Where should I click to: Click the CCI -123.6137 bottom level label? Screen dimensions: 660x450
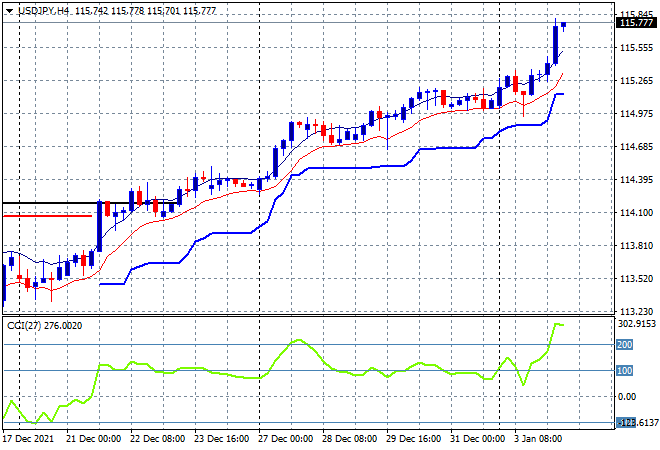pyautogui.click(x=637, y=423)
